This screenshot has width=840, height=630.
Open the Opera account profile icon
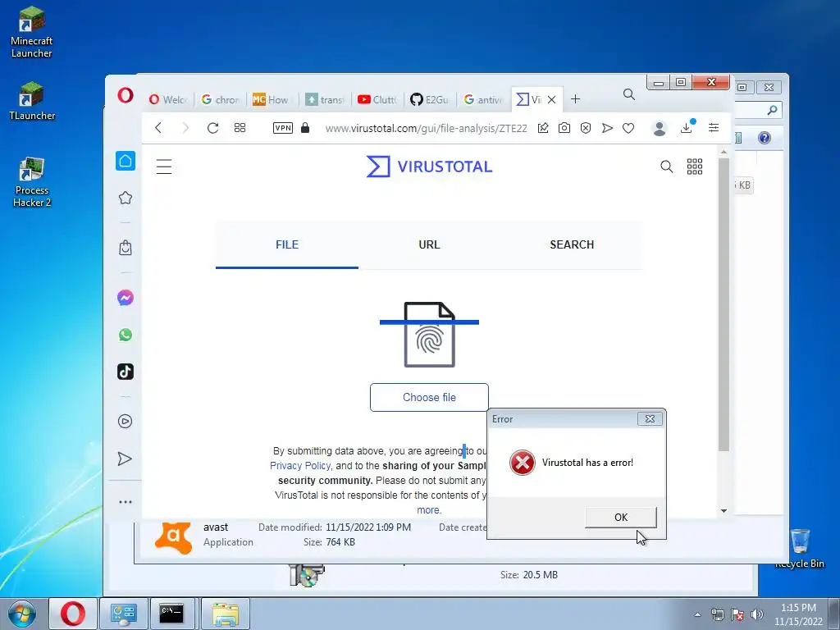[x=660, y=128]
